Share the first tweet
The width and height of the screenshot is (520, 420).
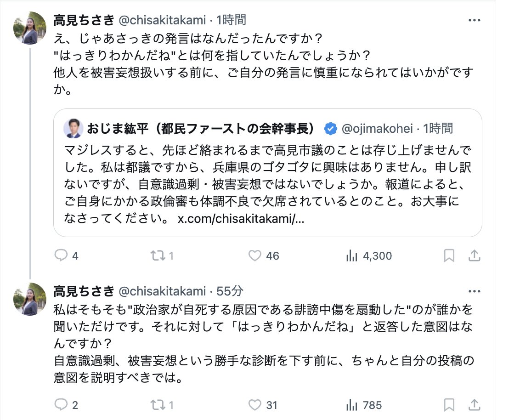tap(475, 255)
